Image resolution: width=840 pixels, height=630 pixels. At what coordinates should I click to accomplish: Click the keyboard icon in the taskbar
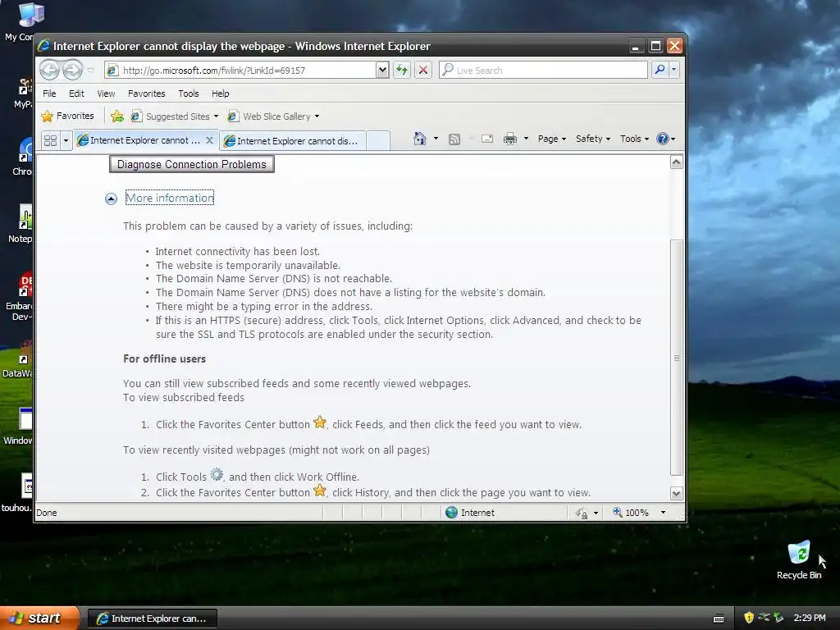pos(719,619)
